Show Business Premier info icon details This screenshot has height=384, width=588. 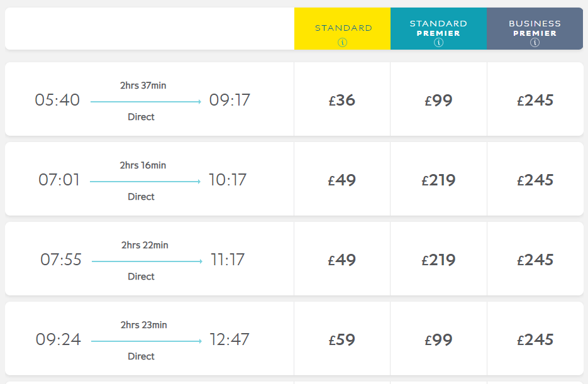(535, 43)
